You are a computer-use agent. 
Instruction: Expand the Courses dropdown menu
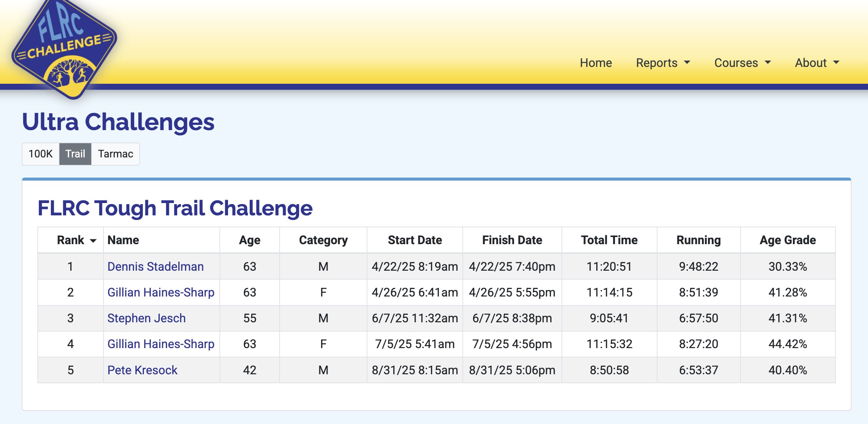742,63
